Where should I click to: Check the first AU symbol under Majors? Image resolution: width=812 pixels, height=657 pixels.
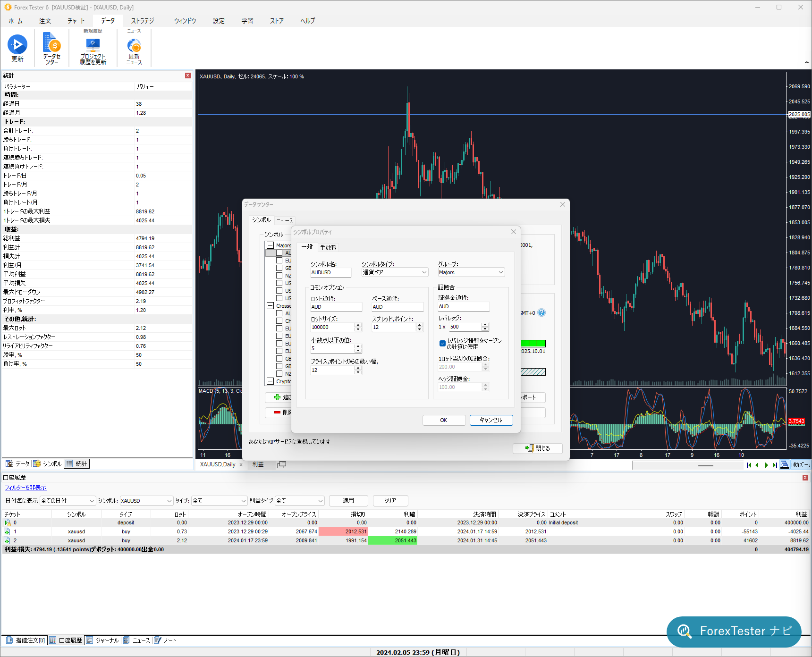[x=279, y=253]
